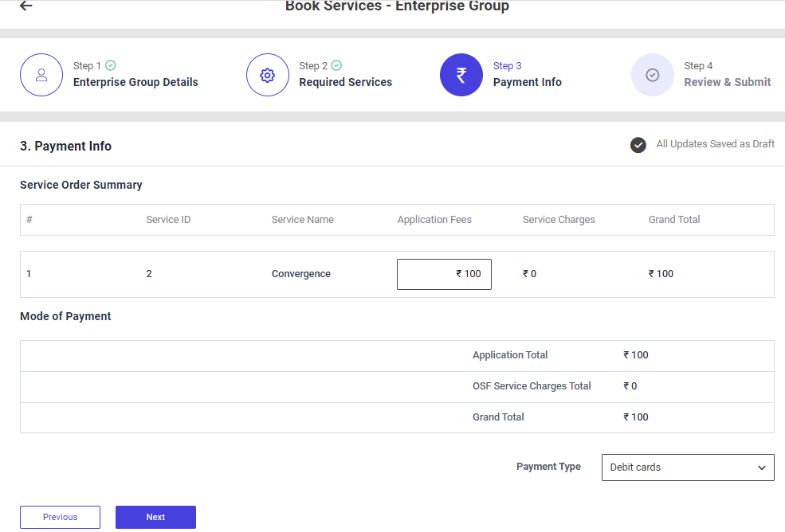
Task: Click the Service ID column header
Action: (168, 220)
